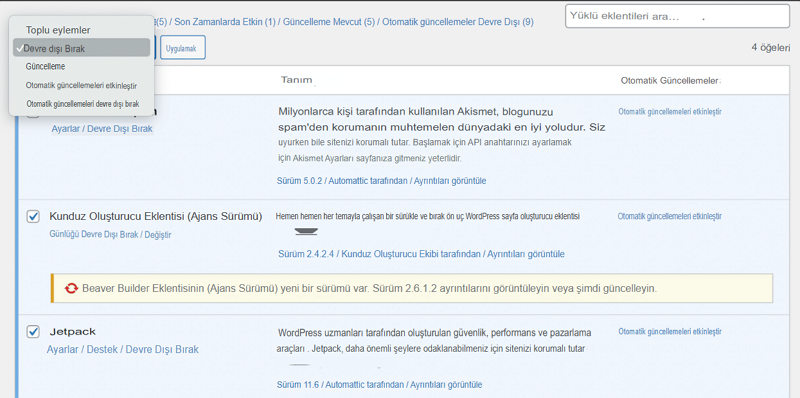The height and width of the screenshot is (398, 800).
Task: Enable auto-updates for Kunduz Oluşturucu row
Action: (670, 216)
